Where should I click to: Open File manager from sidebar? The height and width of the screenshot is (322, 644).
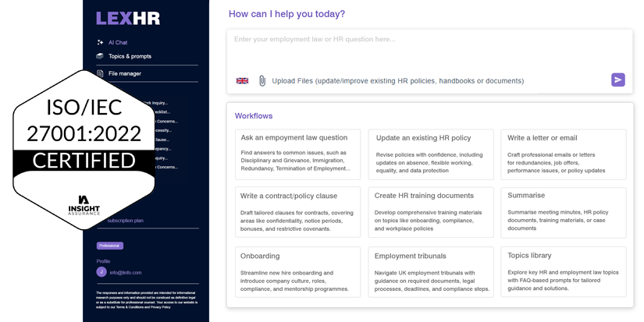(x=125, y=73)
